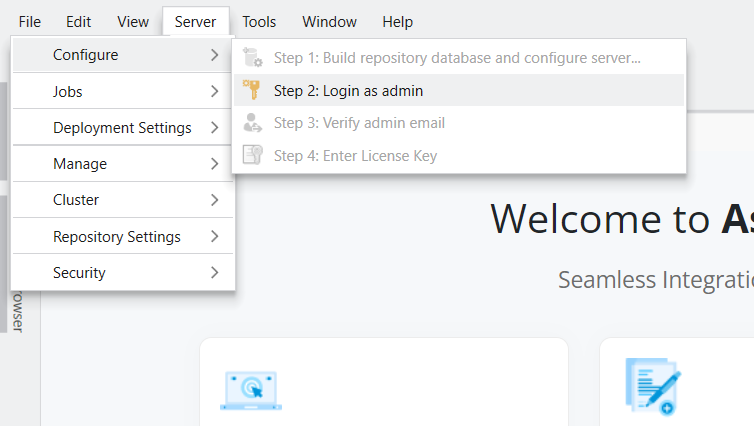This screenshot has width=754, height=426.
Task: Open the Window menu
Action: click(329, 21)
